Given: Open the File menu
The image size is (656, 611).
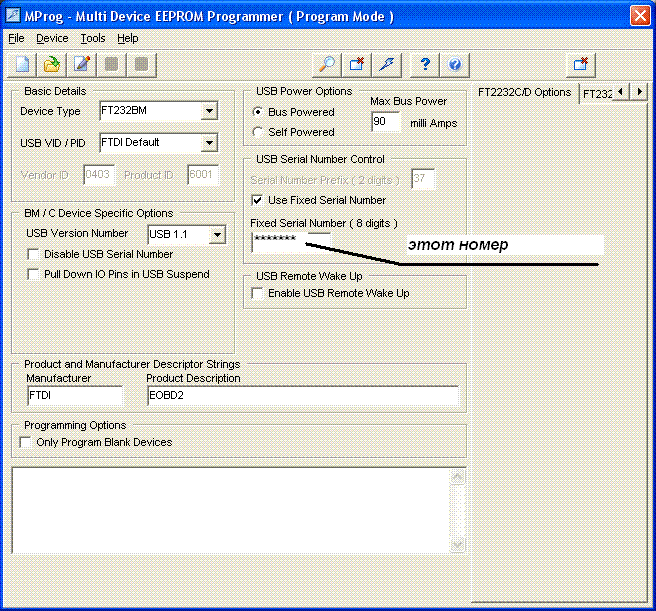Looking at the screenshot, I should pos(16,39).
